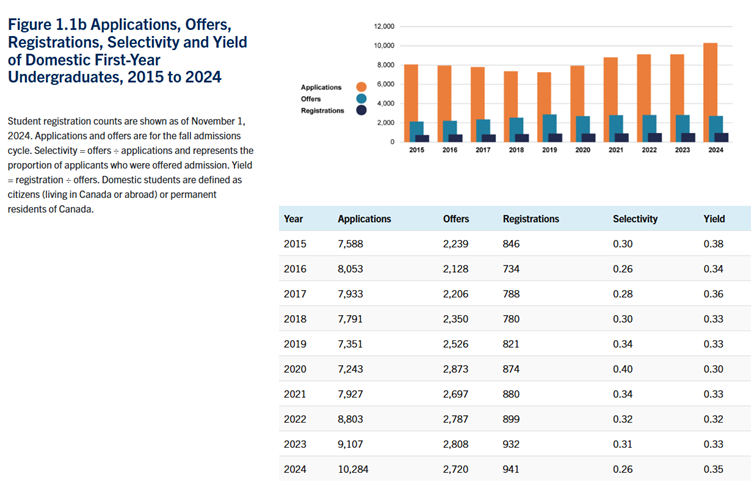Toggle the Registrations series legend label

321,111
